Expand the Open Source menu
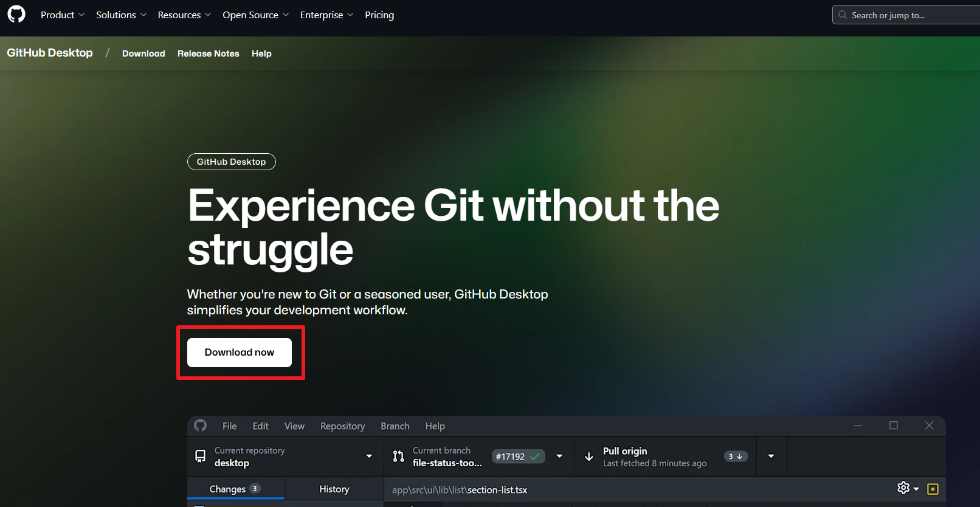The width and height of the screenshot is (980, 507). pyautogui.click(x=255, y=15)
